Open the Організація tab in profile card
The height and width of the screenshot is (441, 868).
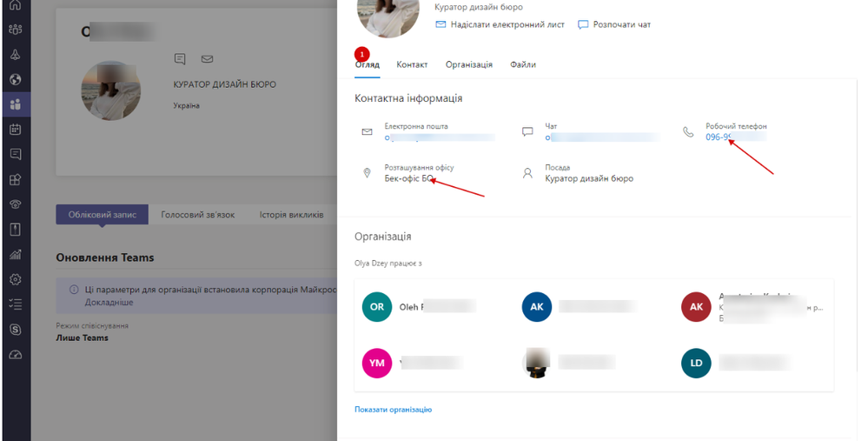[469, 65]
